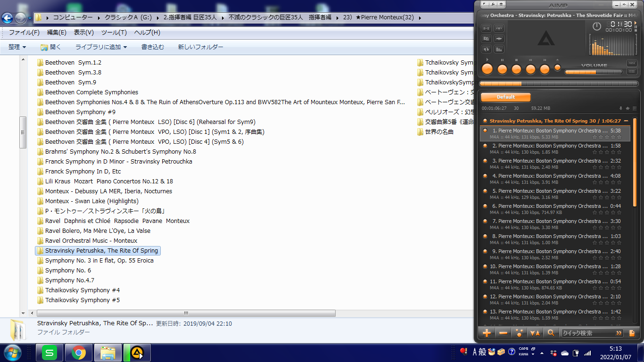Expand breadcrumb arrow after クラシックA (G:)
Viewport: 644px width, 362px height.
157,17
